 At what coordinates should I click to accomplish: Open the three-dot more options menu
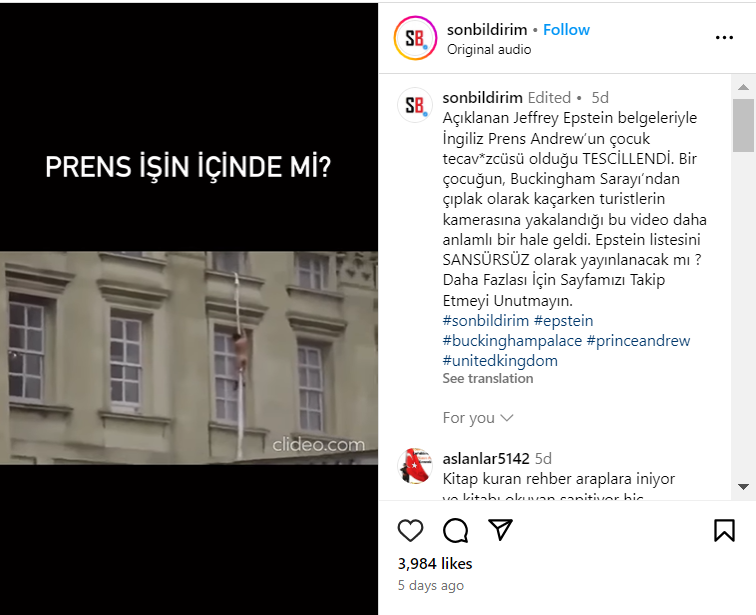pos(724,38)
